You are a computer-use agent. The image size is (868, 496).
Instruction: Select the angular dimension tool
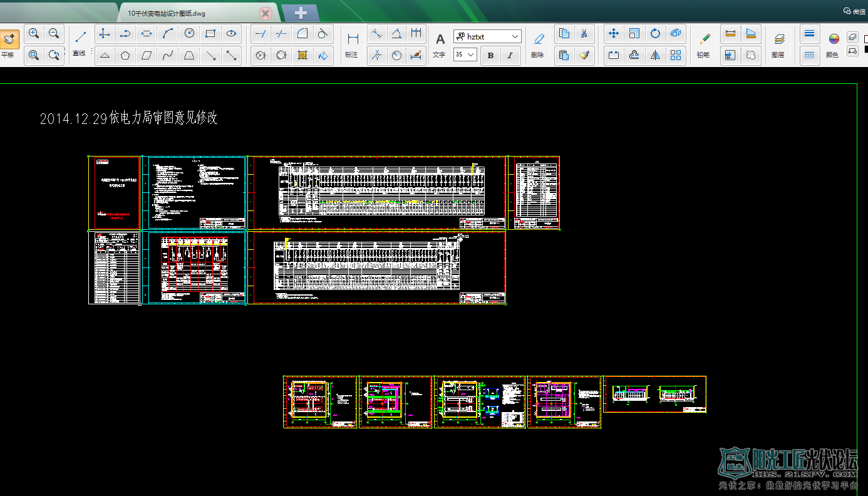pos(396,34)
